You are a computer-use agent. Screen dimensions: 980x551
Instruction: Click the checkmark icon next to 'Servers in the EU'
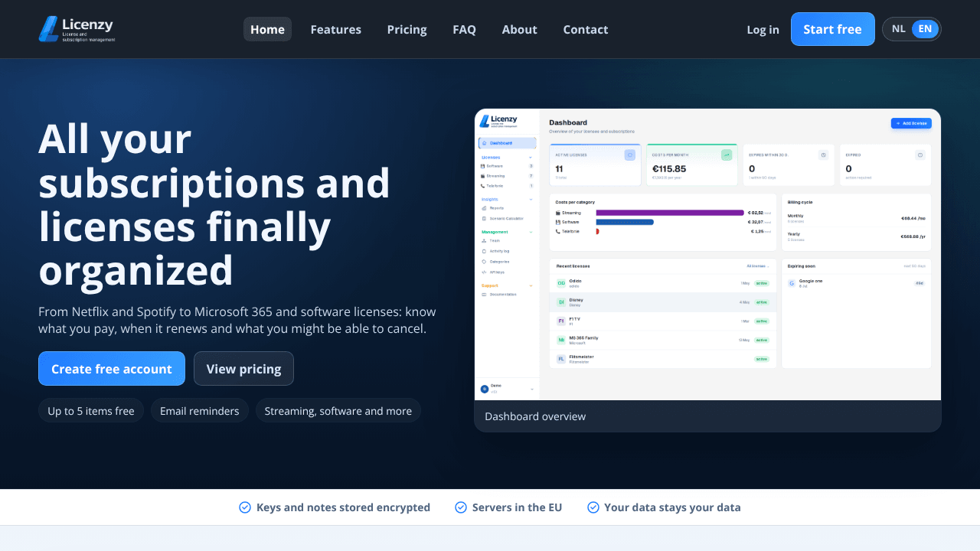[x=461, y=507]
